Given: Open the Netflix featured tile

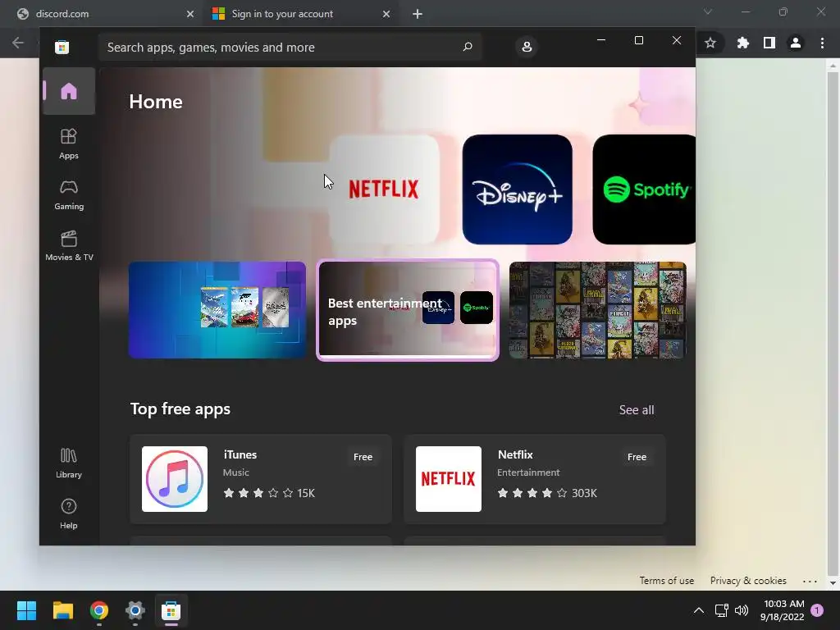Looking at the screenshot, I should [384, 189].
